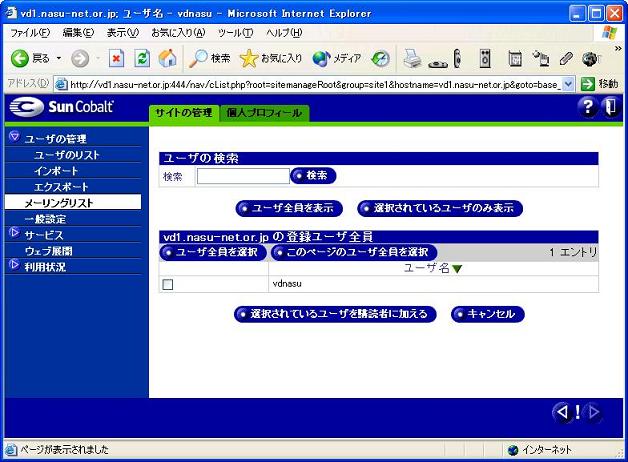Screen dimensions: 628x462
Task: Click このページのユーザ全員を選択 button
Action: [354, 252]
